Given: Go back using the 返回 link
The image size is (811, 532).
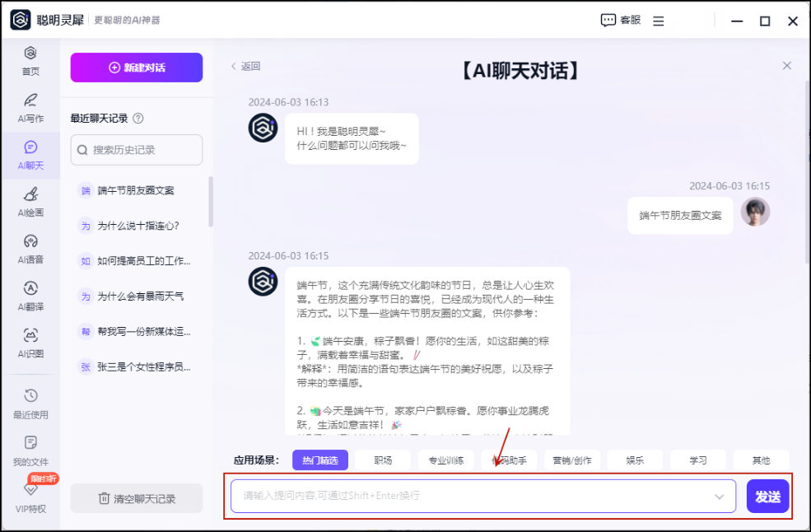Looking at the screenshot, I should [x=245, y=66].
